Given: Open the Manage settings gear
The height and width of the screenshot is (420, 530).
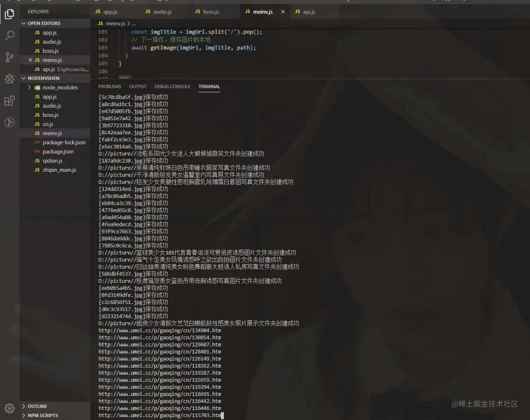Looking at the screenshot, I should tap(9, 408).
